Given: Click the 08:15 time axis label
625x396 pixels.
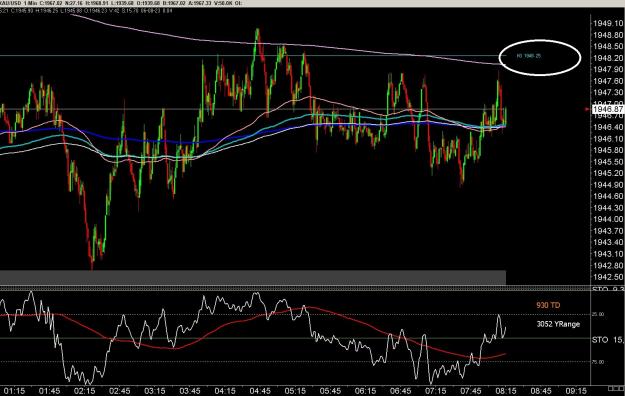Looking at the screenshot, I should coord(505,391).
